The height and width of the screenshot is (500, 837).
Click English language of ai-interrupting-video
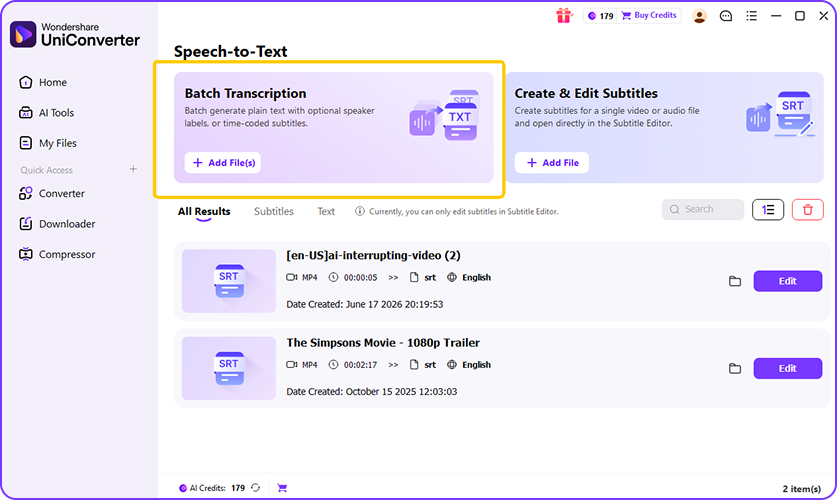point(476,277)
